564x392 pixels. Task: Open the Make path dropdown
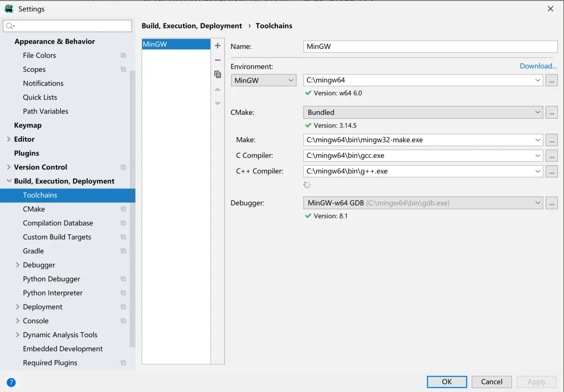(538, 140)
